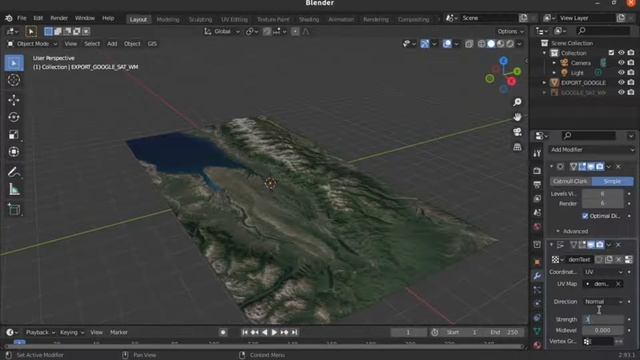Toggle camera view icon in viewport
Viewport: 640px width, 360px height.
[517, 132]
